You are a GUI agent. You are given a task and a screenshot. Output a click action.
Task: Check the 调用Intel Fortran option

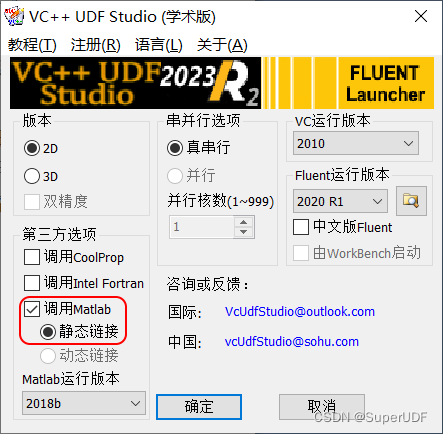[32, 283]
